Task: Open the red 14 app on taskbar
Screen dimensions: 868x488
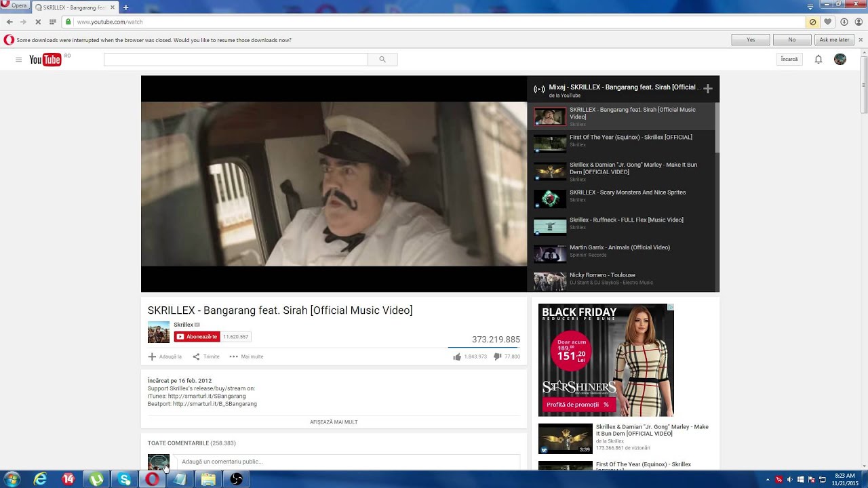Action: (68, 479)
